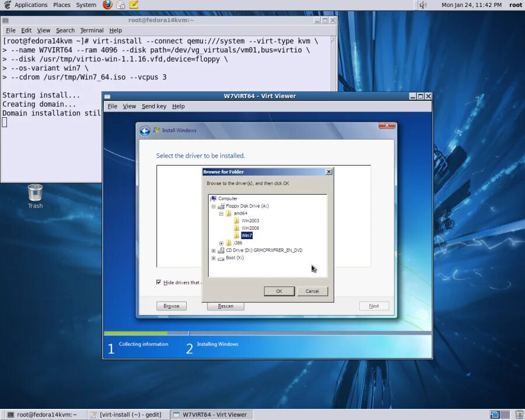
Task: Select the Floppy Disk Drive (A:) icon
Action: 221,206
